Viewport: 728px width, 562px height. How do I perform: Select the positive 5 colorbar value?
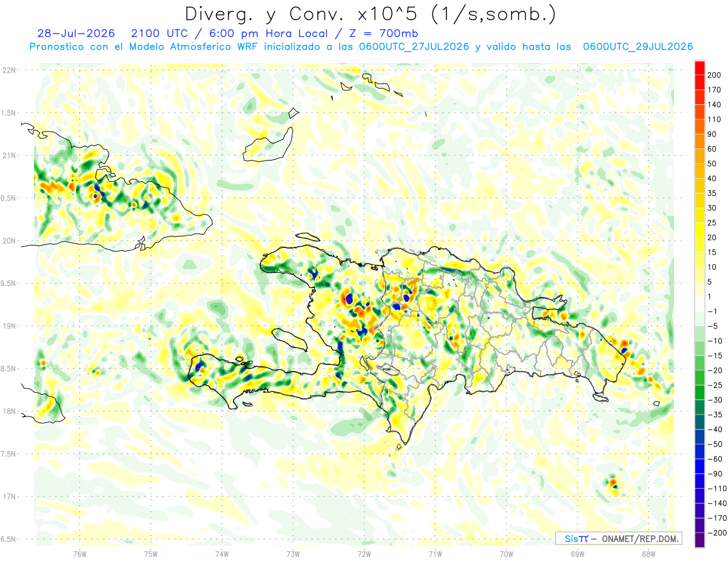pos(710,283)
